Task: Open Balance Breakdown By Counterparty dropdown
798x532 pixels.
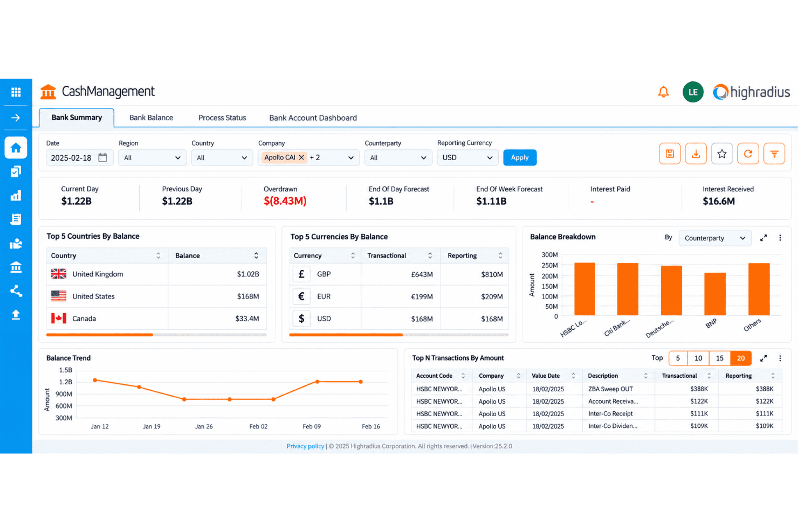Action: click(x=715, y=238)
